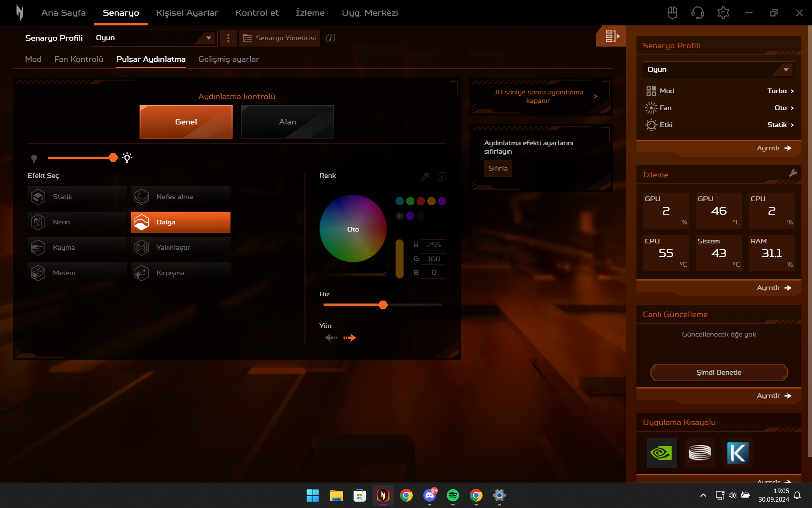The width and height of the screenshot is (812, 508).
Task: Select the eyedropper color picker tool
Action: point(425,176)
